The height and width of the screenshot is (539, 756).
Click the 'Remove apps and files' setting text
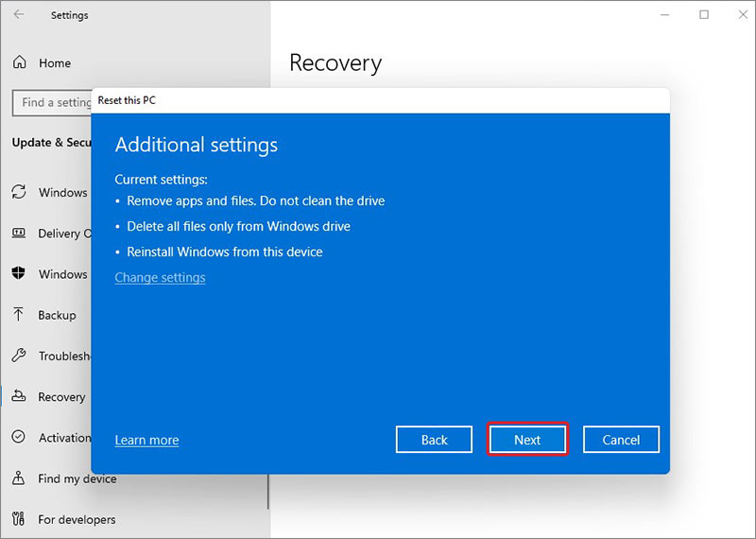click(x=255, y=200)
